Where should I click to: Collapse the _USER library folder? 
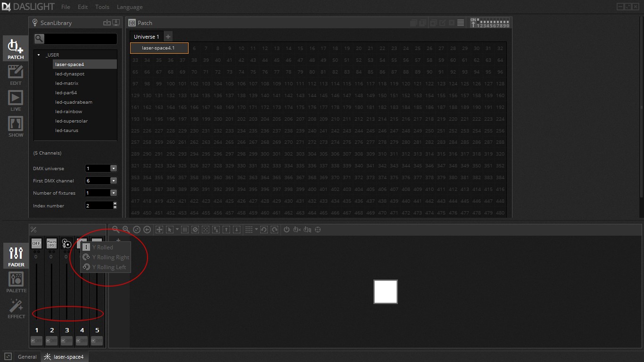[x=39, y=55]
